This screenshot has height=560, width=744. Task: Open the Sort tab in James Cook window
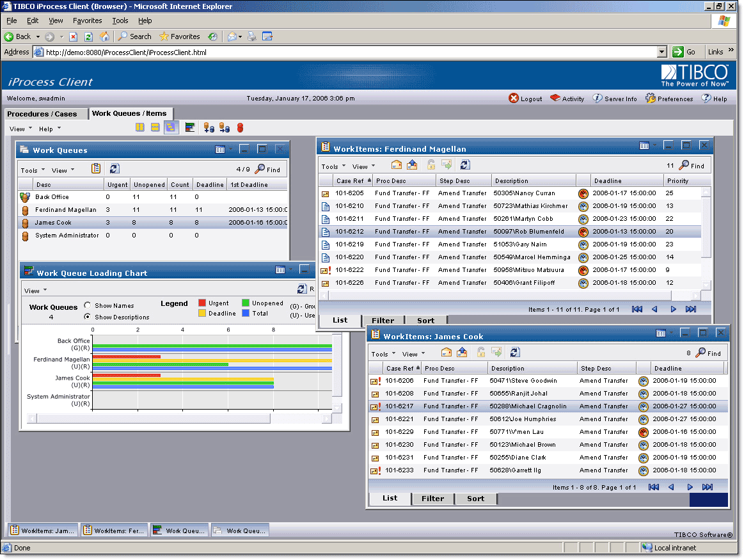point(475,499)
